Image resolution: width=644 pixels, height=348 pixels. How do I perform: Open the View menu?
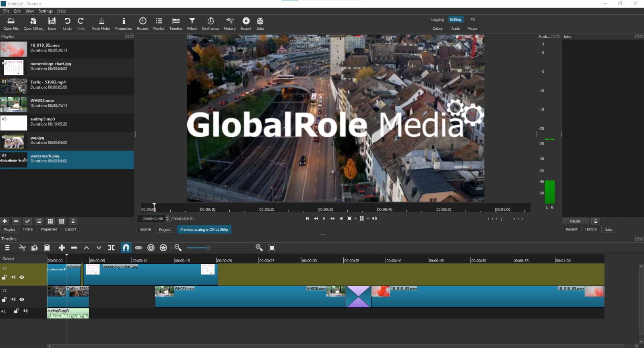click(30, 11)
